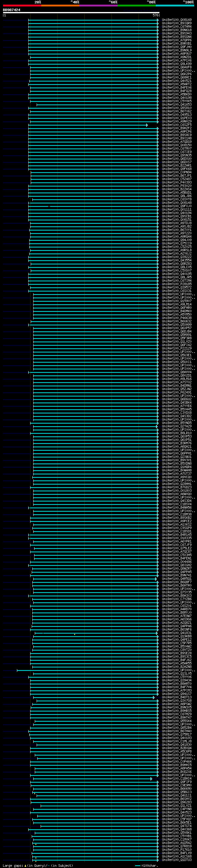This screenshot has height=868, width=197.
Task: Click the alignment bar for UniRef100_C6SZF5
Action: pyautogui.click(x=88, y=125)
